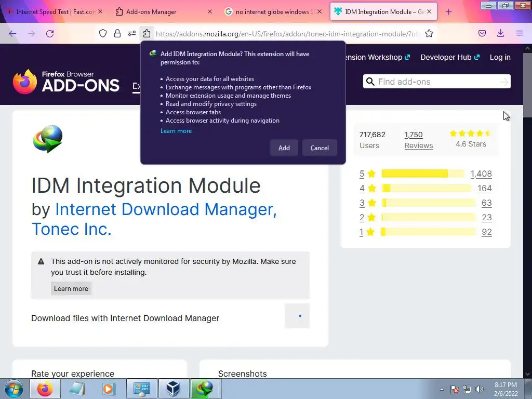Open the 1,750 Reviews link
Screen dimensions: 532x399
(419, 140)
